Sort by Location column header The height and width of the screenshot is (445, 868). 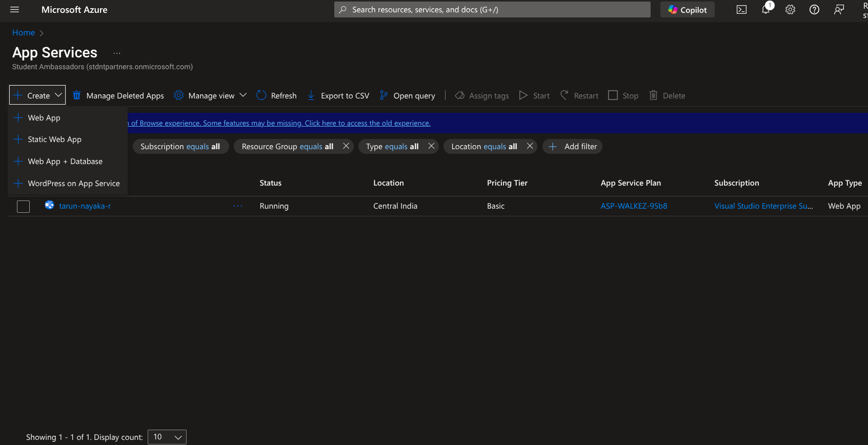click(x=389, y=183)
